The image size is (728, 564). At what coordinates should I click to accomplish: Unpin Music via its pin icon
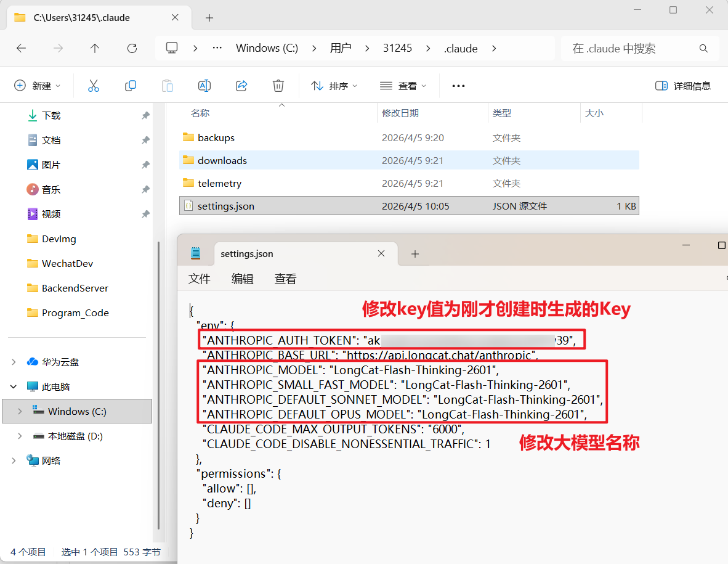tap(145, 190)
